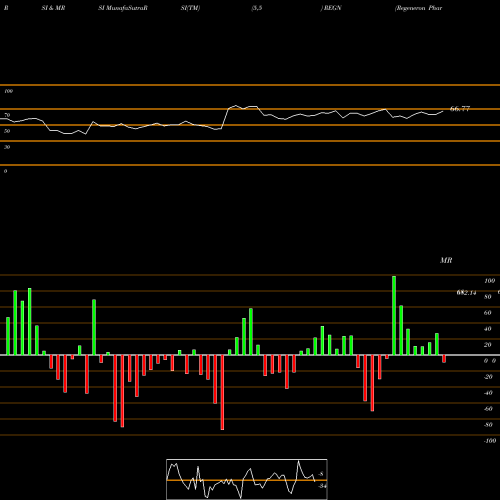This screenshot has width=500, height=500.
Task: Click the RSI axis label 30
Action: click(x=7, y=147)
